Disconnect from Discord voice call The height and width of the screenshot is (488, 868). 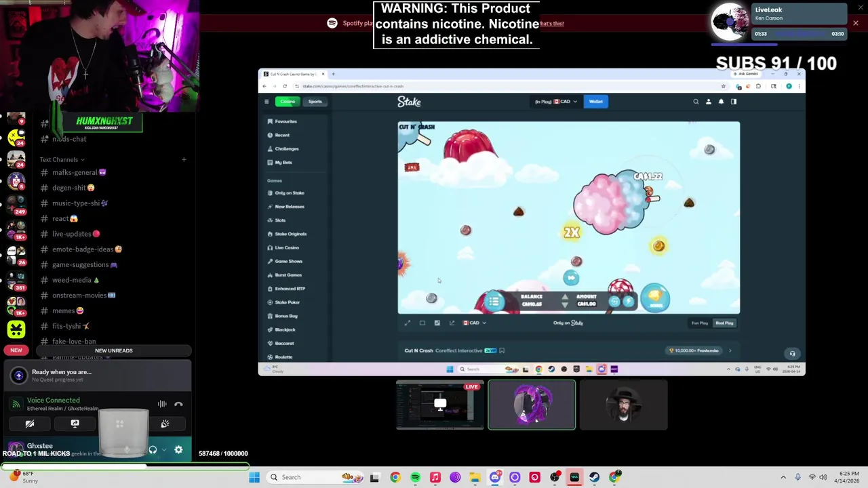178,404
